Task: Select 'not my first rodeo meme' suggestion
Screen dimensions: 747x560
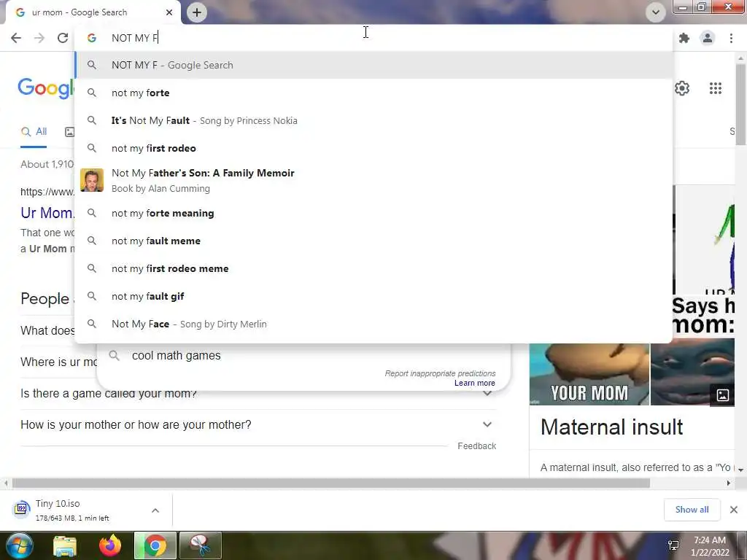Action: pyautogui.click(x=374, y=268)
